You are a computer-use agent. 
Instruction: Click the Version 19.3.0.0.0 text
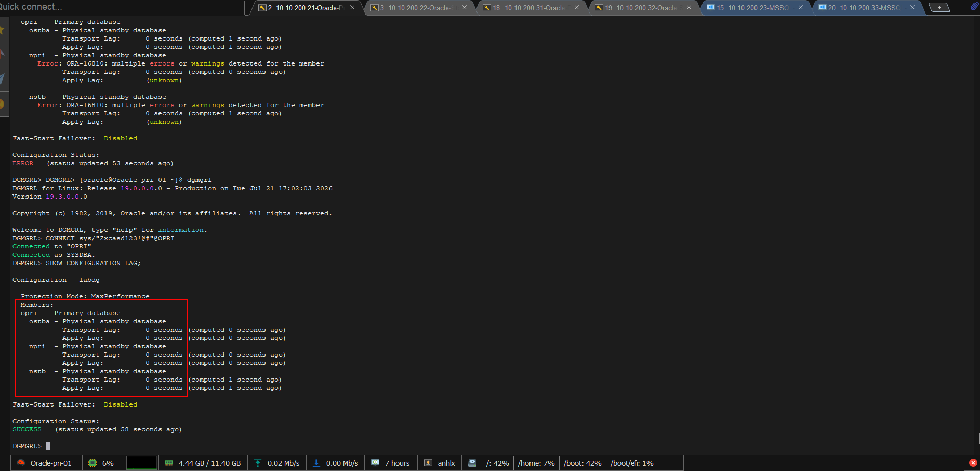pos(50,197)
